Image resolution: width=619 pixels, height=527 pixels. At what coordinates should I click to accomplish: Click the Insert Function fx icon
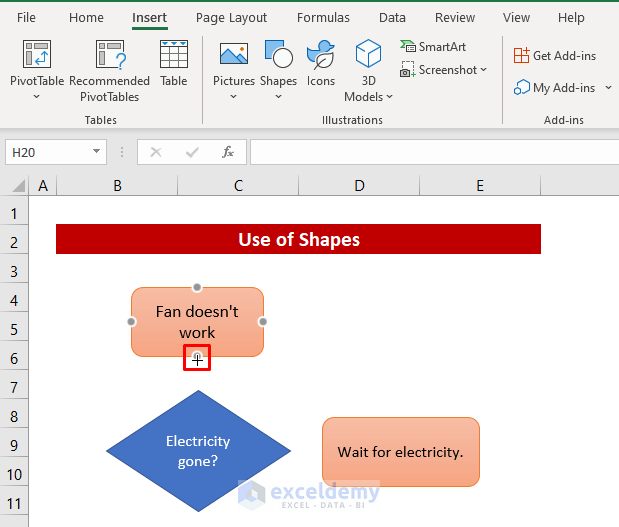(228, 152)
